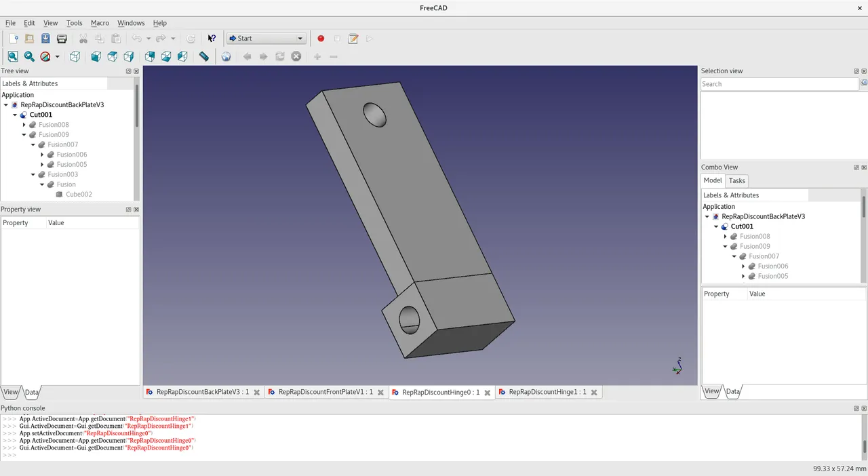Collapse Cut001 node in Tree view
Viewport: 868px width, 476px height.
15,115
